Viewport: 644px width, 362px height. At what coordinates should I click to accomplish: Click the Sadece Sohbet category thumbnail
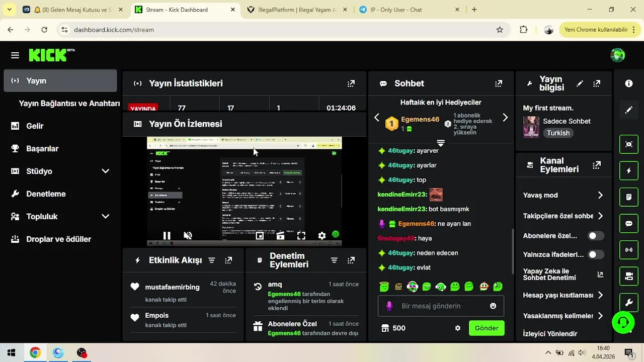(531, 127)
